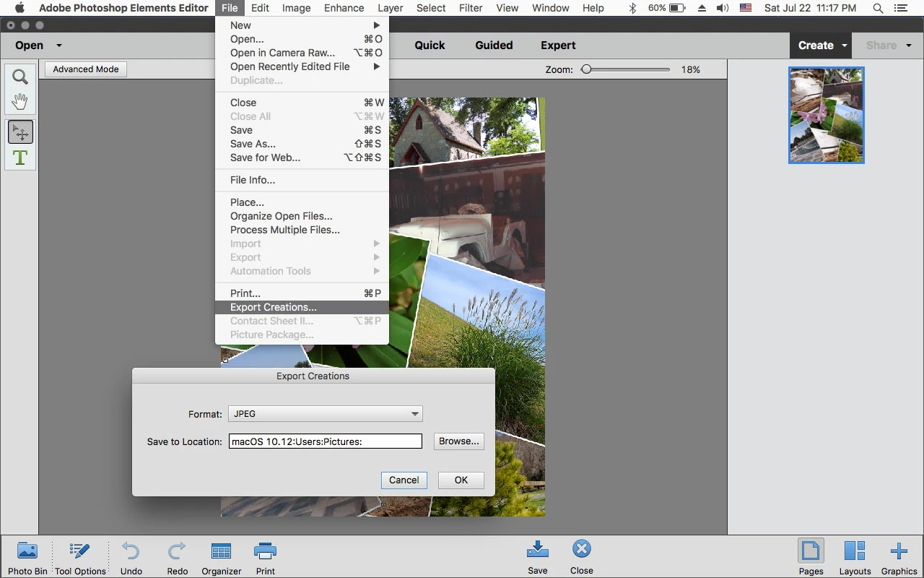Select the Move tool
924x578 pixels.
click(20, 132)
